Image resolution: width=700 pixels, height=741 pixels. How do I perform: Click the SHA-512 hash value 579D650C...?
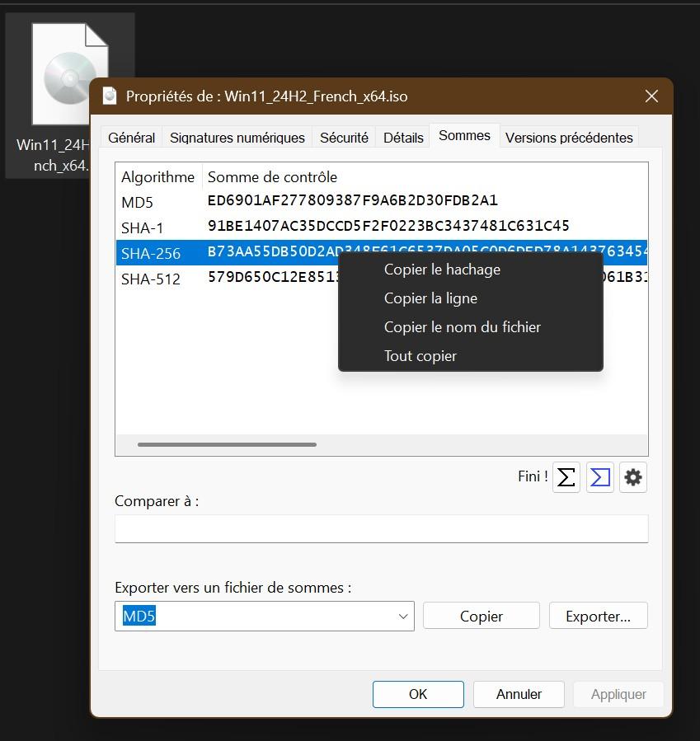(273, 277)
